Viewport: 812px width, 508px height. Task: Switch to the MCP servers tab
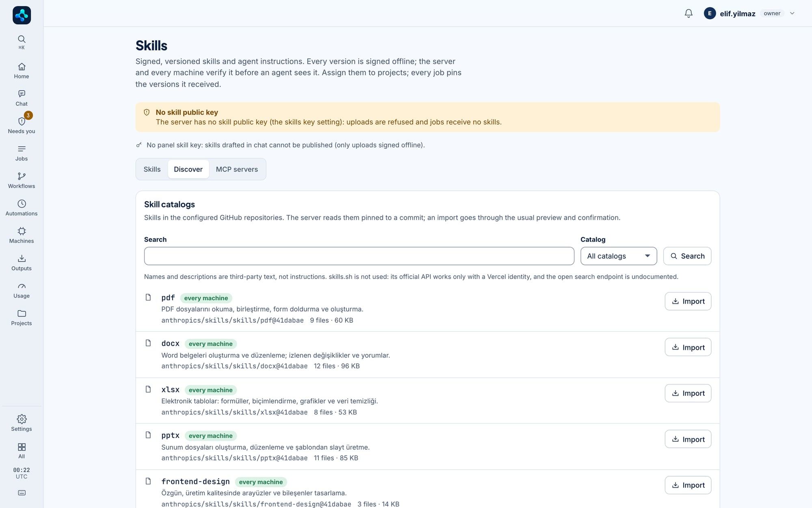(x=237, y=169)
